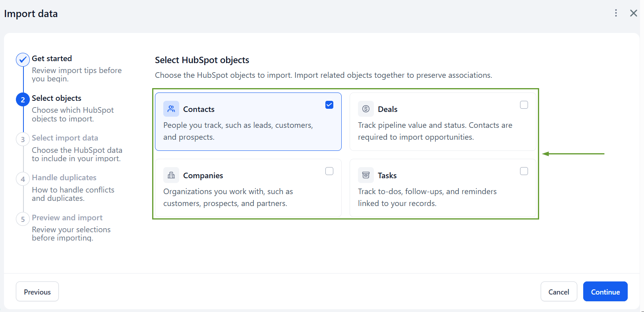Image resolution: width=644 pixels, height=312 pixels.
Task: Click the Tasks card title
Action: click(387, 175)
